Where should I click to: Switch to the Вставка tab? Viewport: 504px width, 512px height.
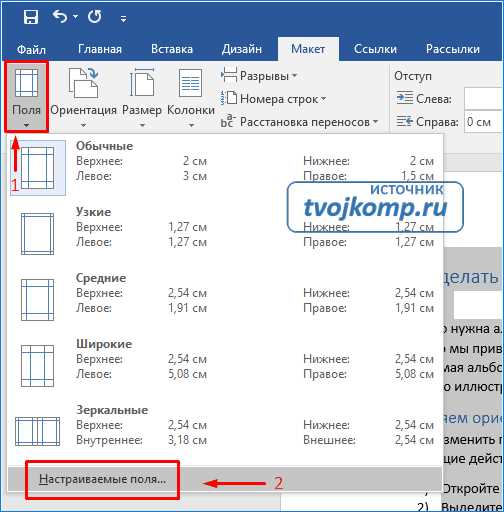172,49
